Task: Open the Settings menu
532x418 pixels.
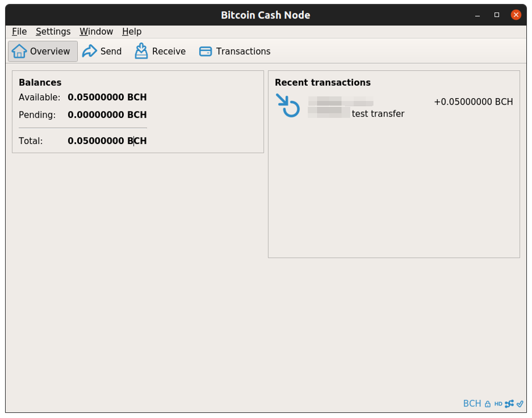Action: tap(53, 31)
